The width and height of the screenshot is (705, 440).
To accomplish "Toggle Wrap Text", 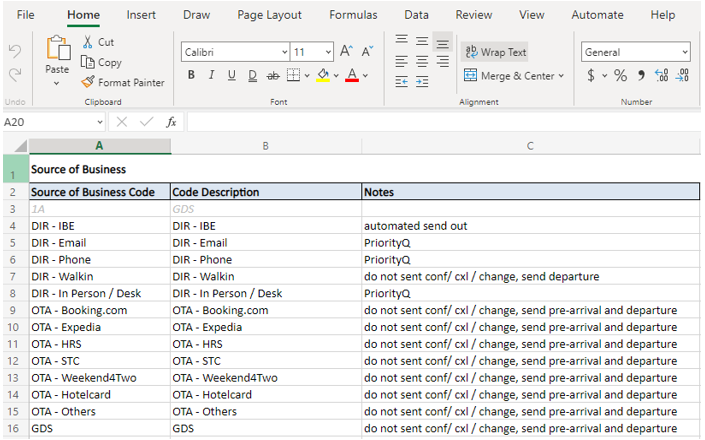I will (495, 52).
